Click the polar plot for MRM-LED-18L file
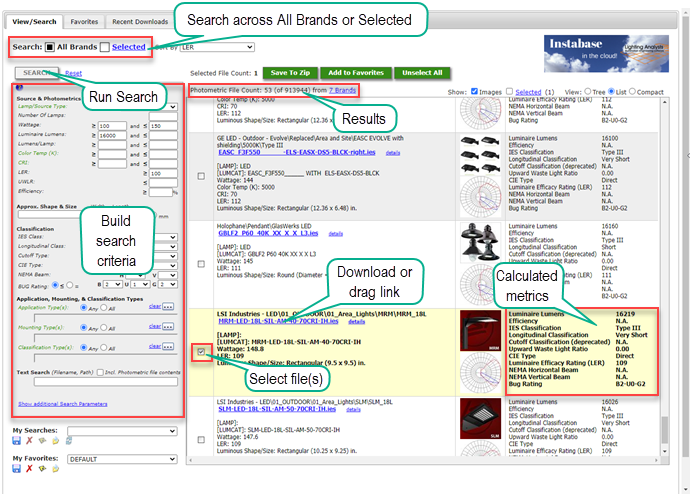 click(481, 373)
